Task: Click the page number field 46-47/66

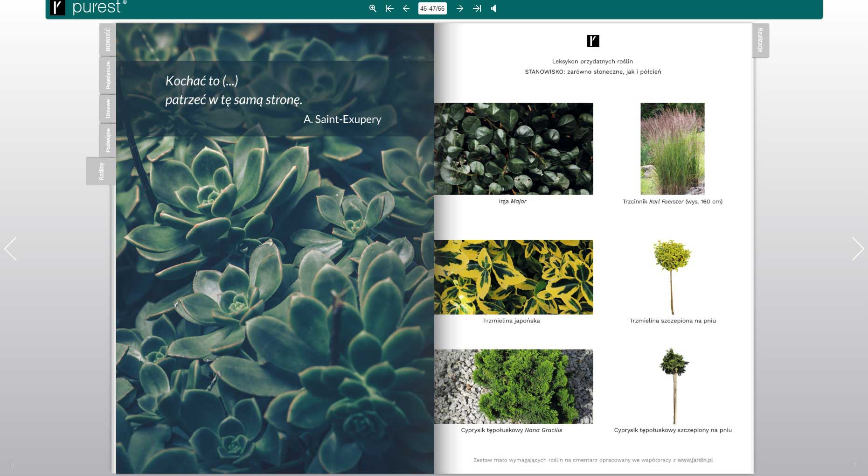Action: point(432,8)
